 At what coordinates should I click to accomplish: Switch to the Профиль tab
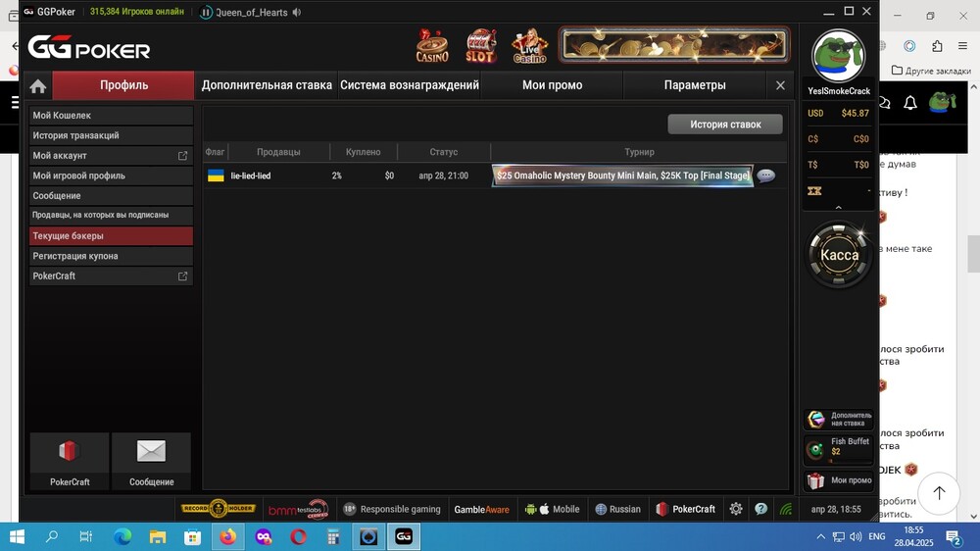pyautogui.click(x=123, y=85)
